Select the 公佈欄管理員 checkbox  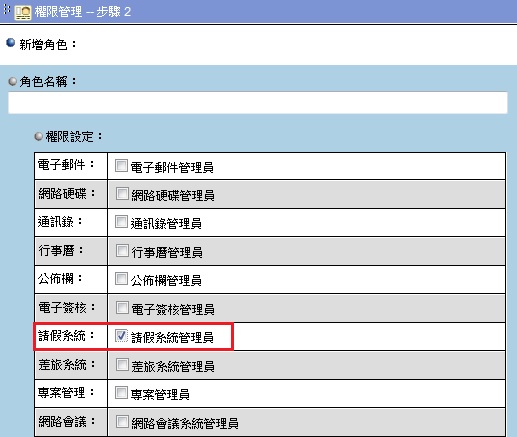[121, 279]
